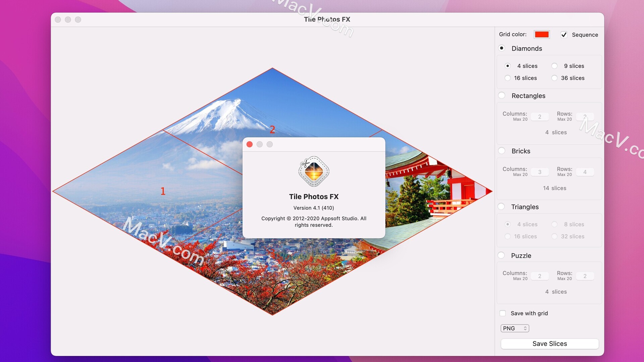
Task: Open the Grid color swatch
Action: tap(542, 35)
